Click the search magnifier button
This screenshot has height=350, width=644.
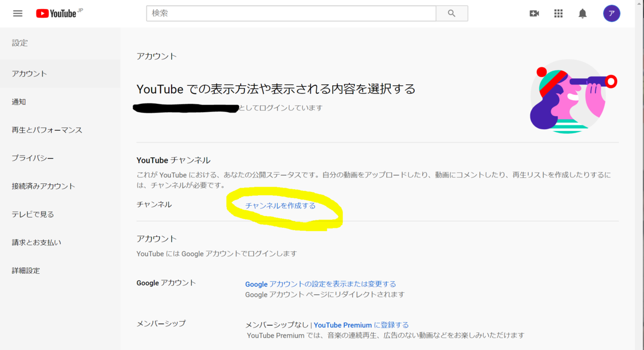click(451, 13)
